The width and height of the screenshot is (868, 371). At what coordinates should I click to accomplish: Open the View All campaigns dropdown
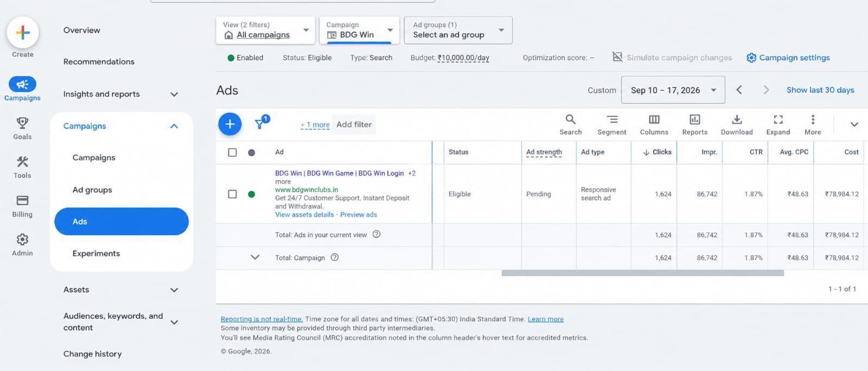tap(265, 30)
